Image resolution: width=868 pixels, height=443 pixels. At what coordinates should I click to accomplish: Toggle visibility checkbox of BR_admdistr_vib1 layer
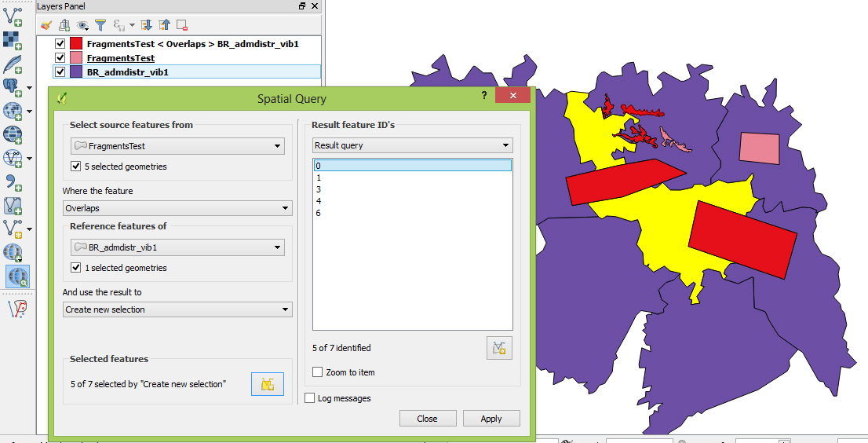tap(60, 71)
